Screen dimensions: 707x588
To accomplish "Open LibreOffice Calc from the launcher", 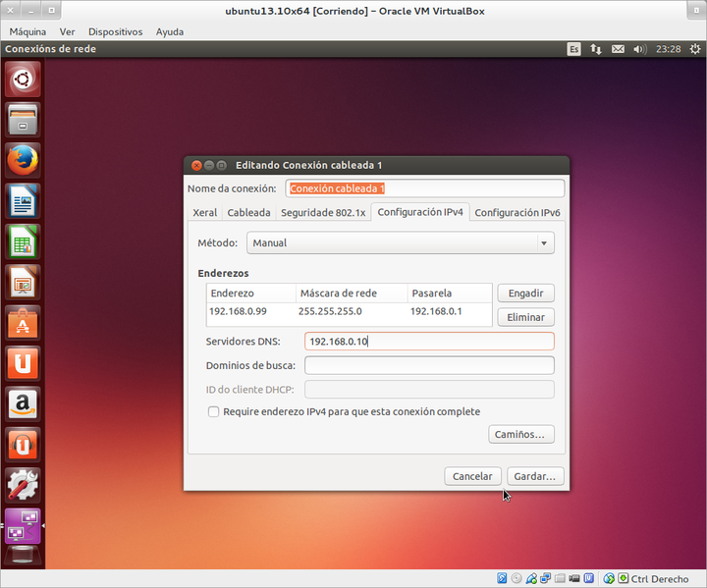I will click(23, 241).
